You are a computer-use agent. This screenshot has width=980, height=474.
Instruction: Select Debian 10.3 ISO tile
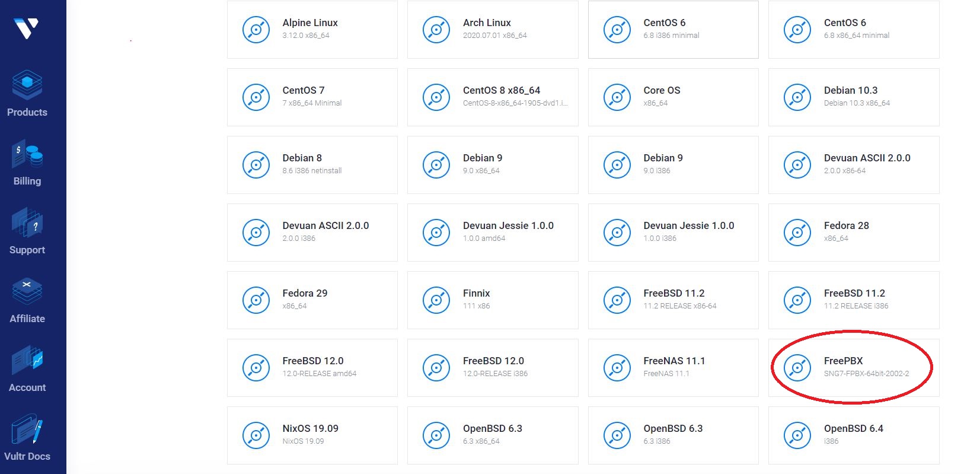coord(853,97)
